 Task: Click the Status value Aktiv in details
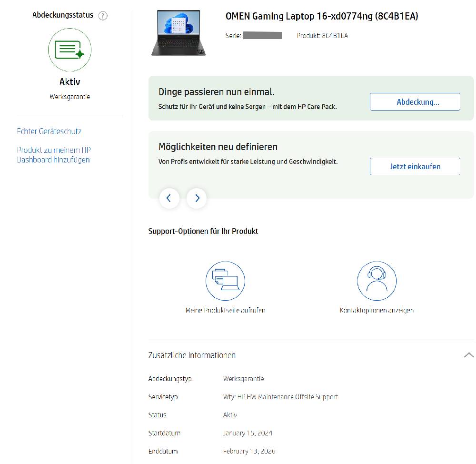[230, 415]
